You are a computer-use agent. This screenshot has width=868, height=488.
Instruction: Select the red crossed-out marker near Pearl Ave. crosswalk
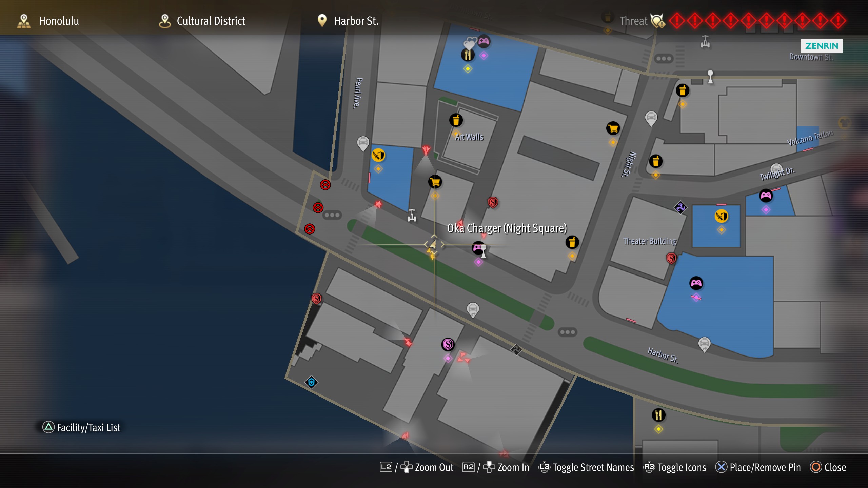[x=325, y=185]
